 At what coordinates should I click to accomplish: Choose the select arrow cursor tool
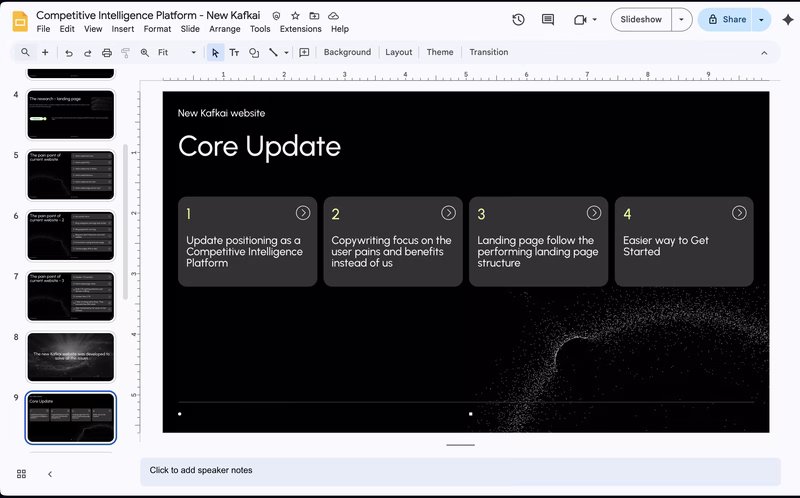215,53
